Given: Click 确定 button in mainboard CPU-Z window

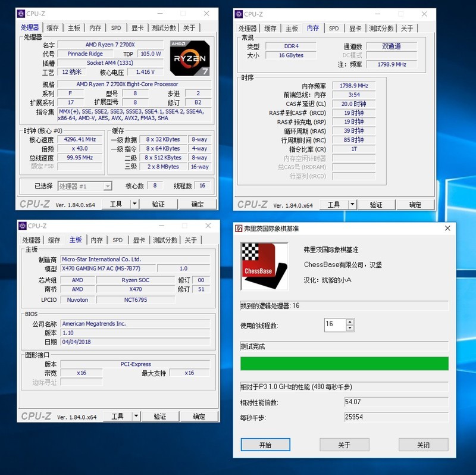Looking at the screenshot, I should [x=199, y=416].
